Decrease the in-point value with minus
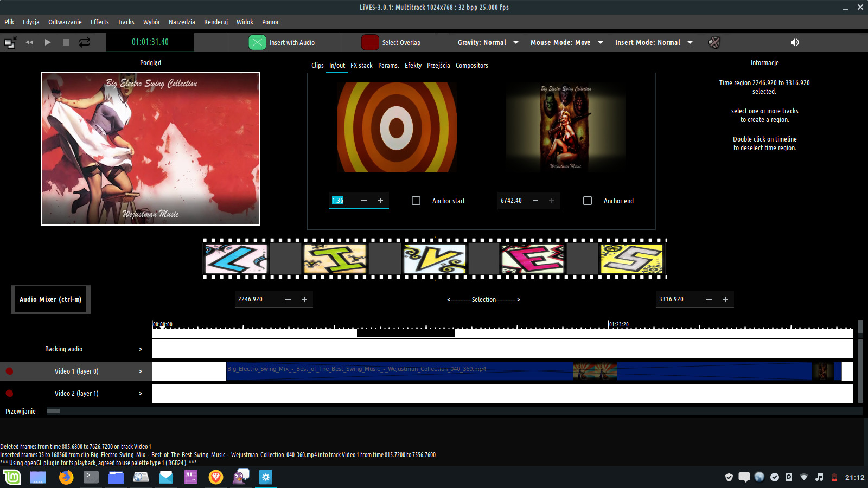This screenshot has width=868, height=488. pos(364,201)
